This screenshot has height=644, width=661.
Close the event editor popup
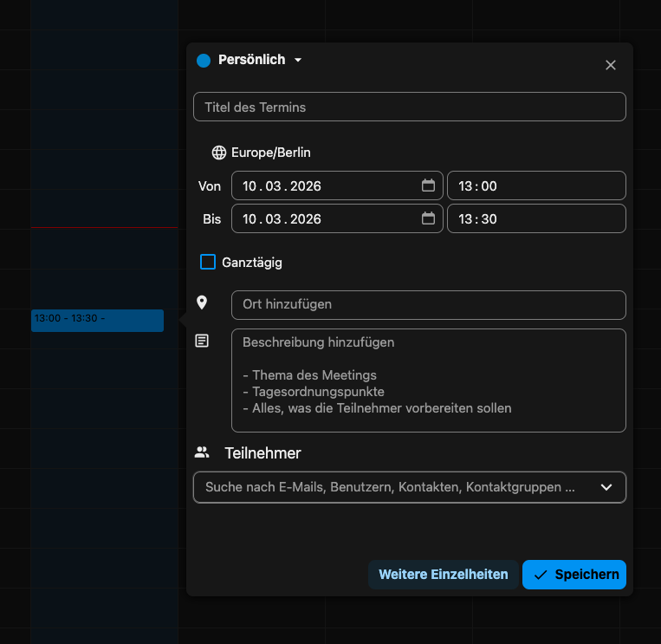click(x=611, y=65)
